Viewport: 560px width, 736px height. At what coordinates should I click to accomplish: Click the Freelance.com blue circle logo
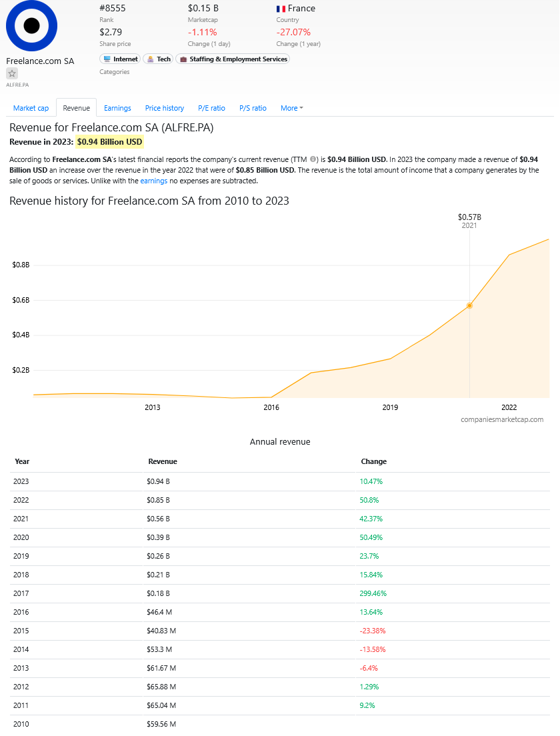pyautogui.click(x=31, y=25)
